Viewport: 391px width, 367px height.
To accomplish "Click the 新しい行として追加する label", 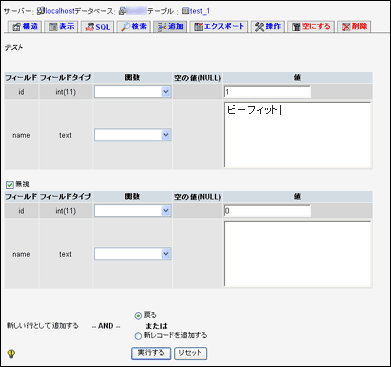I will pos(43,326).
